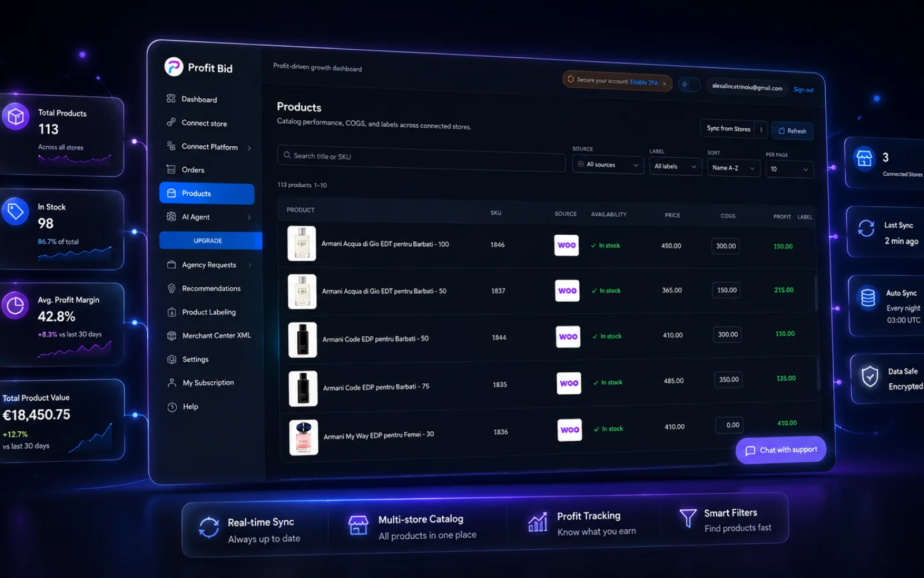
Task: Open Merchant Center XML from the sidebar
Action: pos(217,335)
